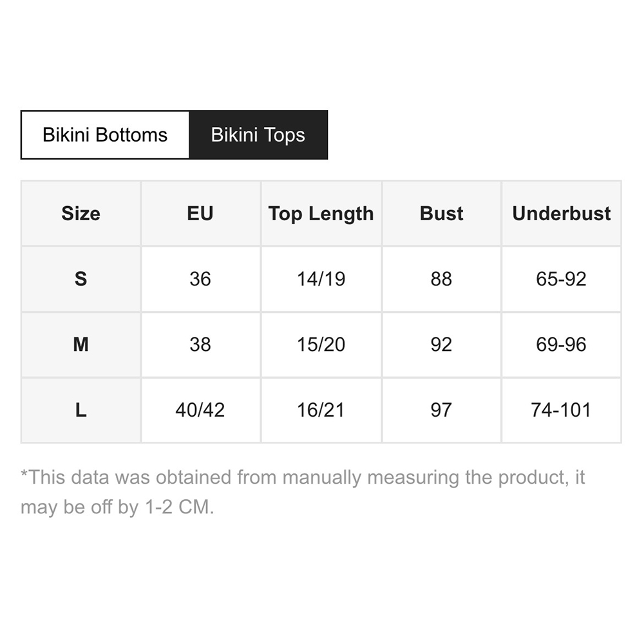Click the bust value 88
Image resolution: width=644 pixels, height=644 pixels.
point(442,279)
